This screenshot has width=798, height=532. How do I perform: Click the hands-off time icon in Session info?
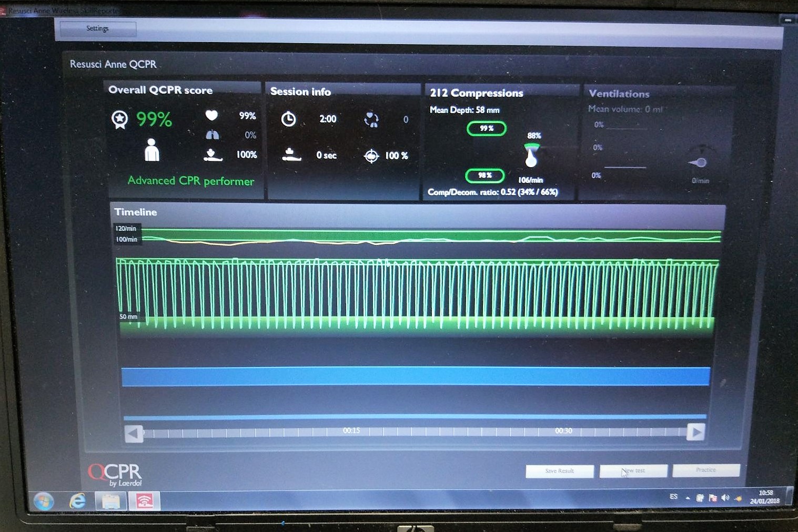point(291,155)
